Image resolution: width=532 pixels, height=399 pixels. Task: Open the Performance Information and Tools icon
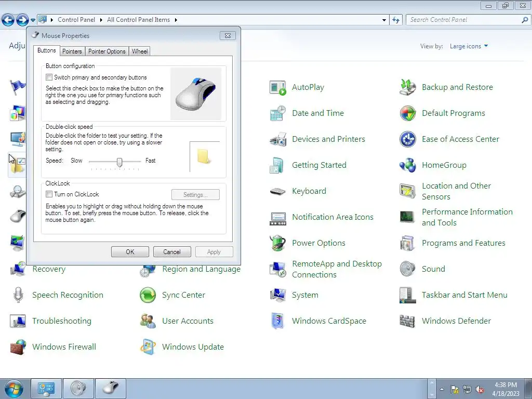407,217
